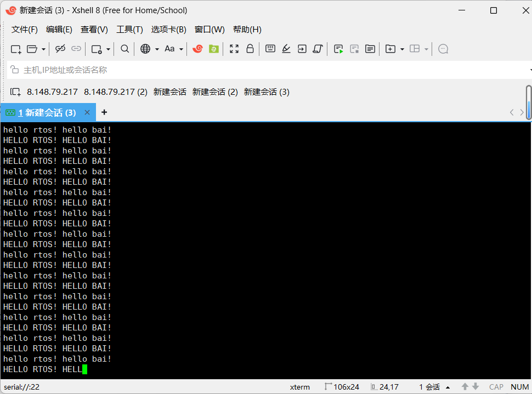Open the 帮助(H) menu
532x394 pixels.
point(247,30)
